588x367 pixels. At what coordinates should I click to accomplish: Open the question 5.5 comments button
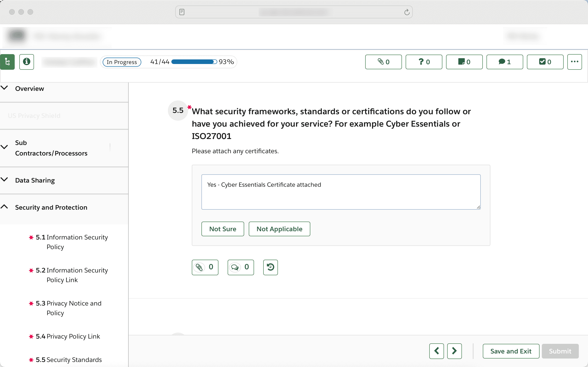point(240,267)
